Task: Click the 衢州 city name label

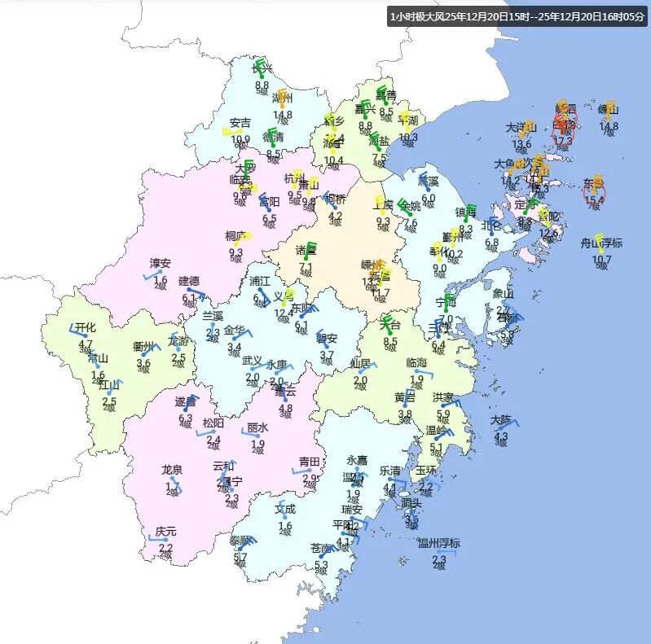Action: [144, 345]
